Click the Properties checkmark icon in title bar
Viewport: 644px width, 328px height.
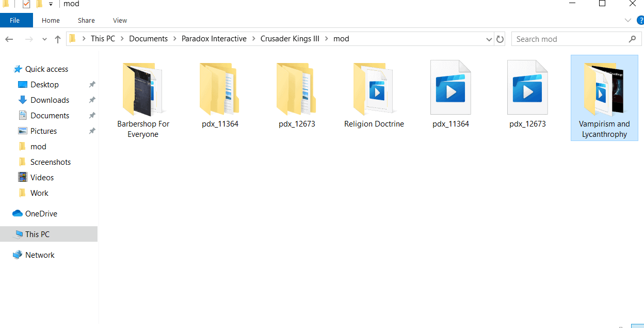26,4
